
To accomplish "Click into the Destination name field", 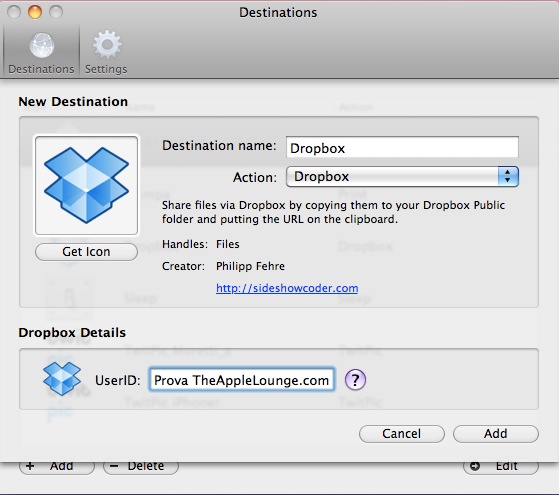I will pos(402,147).
